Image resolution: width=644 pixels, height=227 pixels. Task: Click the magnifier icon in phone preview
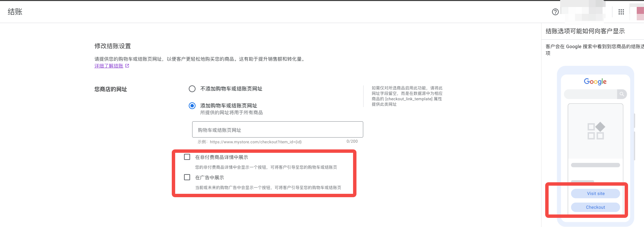(622, 94)
